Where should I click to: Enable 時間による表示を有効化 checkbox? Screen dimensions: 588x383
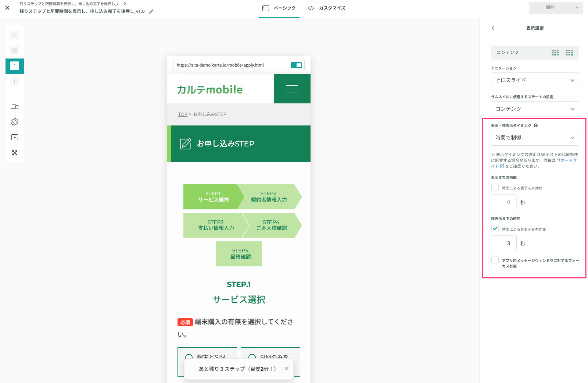tap(495, 188)
